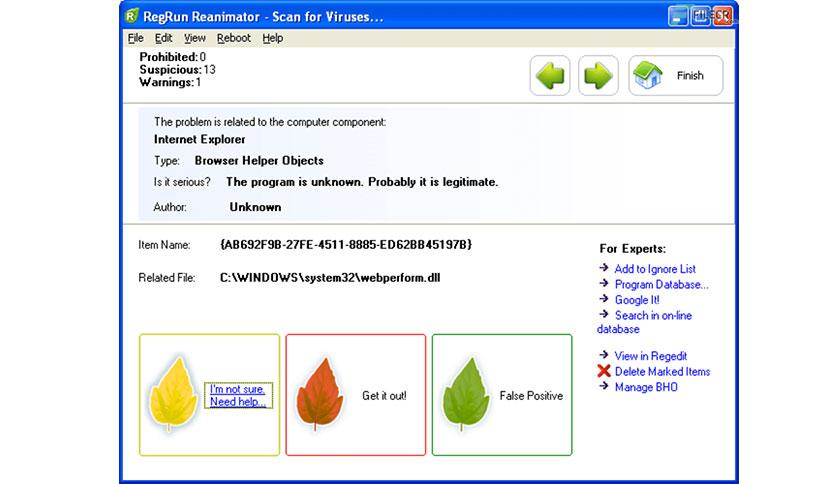Open the View menu
The image size is (836, 484).
pyautogui.click(x=195, y=38)
